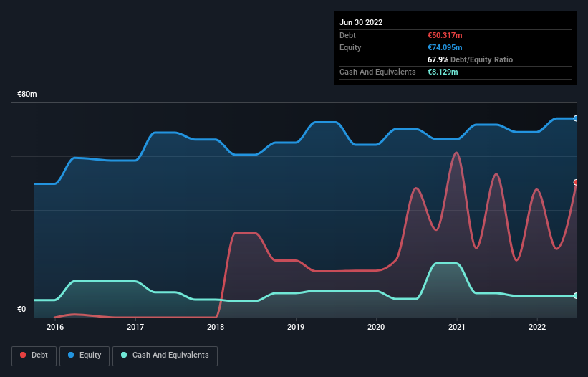588x377 pixels.
Task: Click the red Debt legend dot
Action: tap(23, 355)
